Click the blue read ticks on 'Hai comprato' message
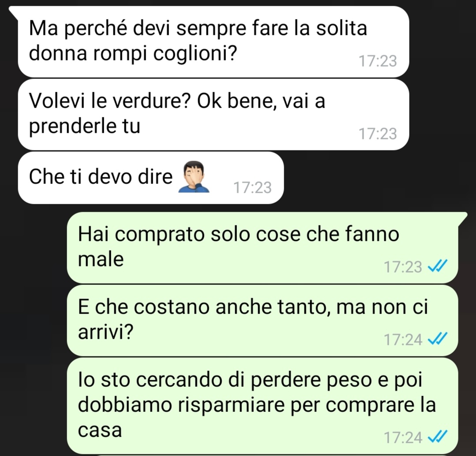 [x=438, y=266]
